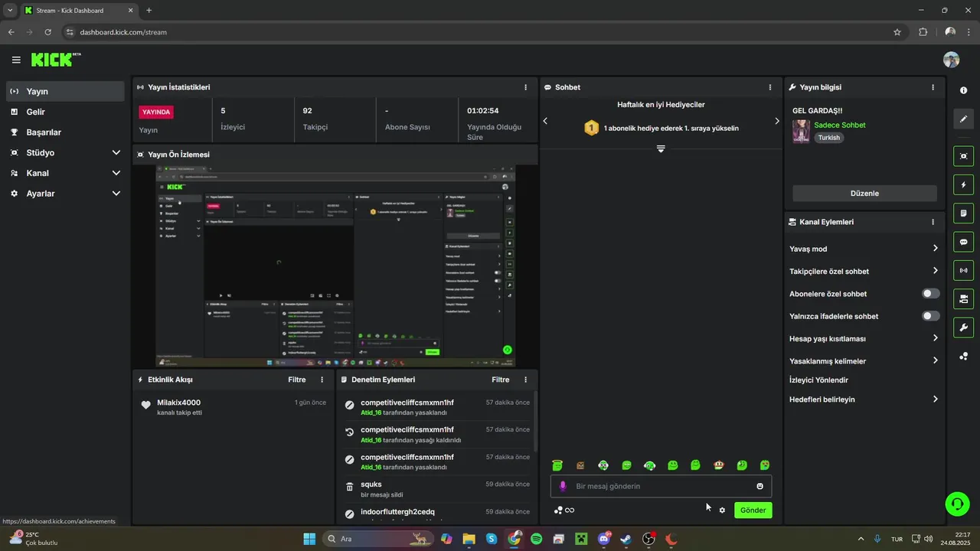Open Yasaklanmış kelimeler arrow
The height and width of the screenshot is (551, 980).
tap(935, 360)
